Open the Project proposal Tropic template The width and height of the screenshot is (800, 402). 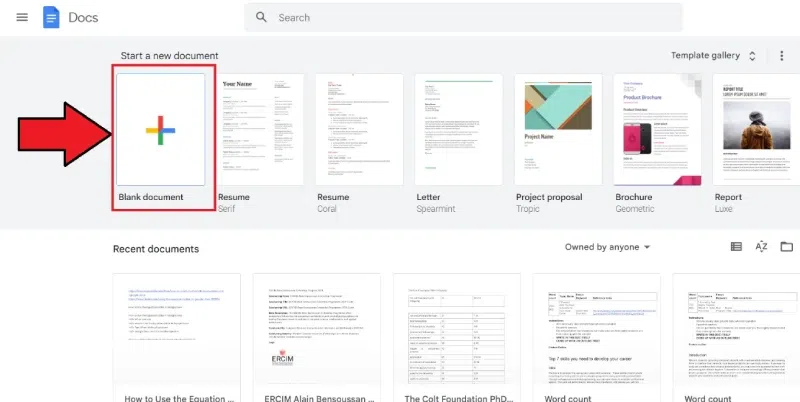[558, 130]
